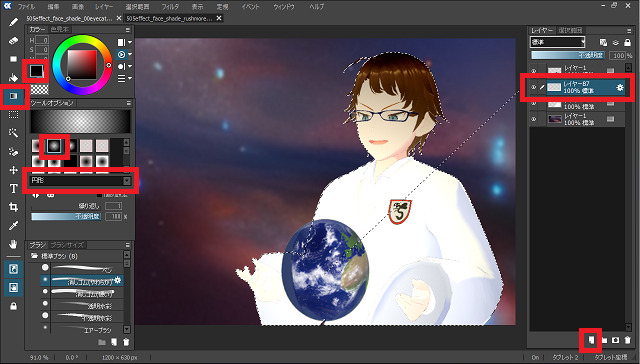Viewport: 640px width, 364px height.
Task: Toggle visibility of bottom レイヤー1 background layer
Action: (533, 119)
